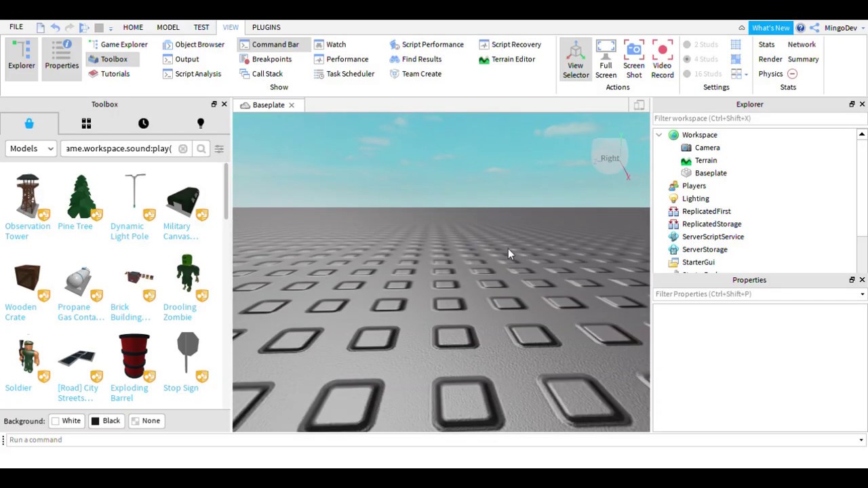Open toolbox search filter options

[219, 148]
